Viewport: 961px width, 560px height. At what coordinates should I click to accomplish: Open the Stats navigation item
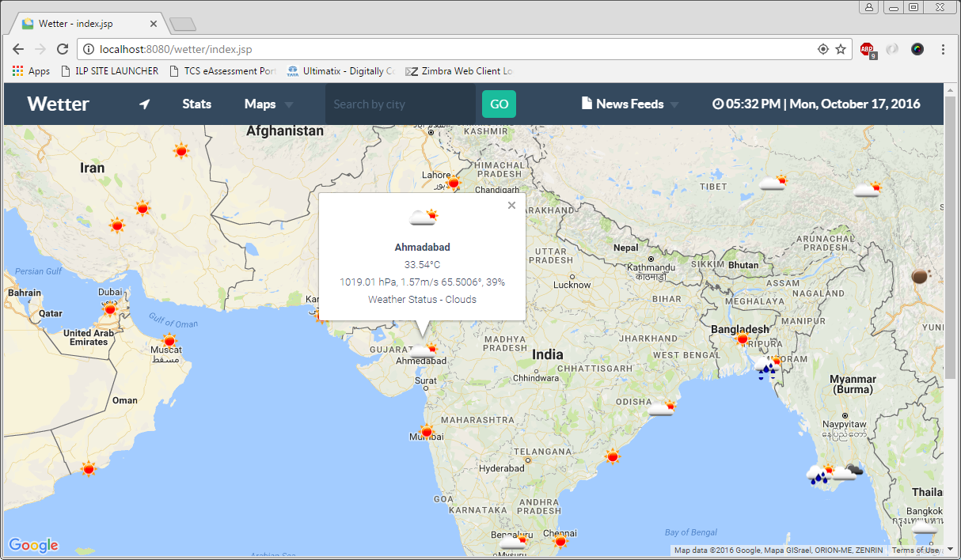tap(196, 104)
